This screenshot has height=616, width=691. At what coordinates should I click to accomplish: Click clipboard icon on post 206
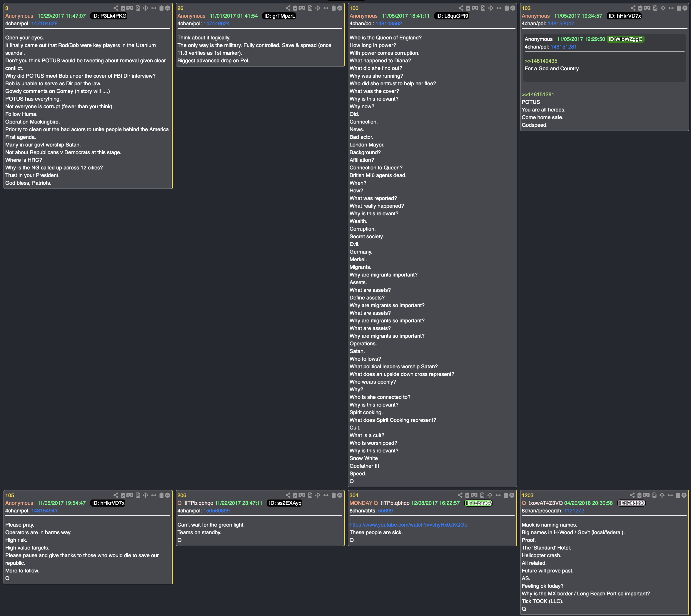pyautogui.click(x=333, y=495)
